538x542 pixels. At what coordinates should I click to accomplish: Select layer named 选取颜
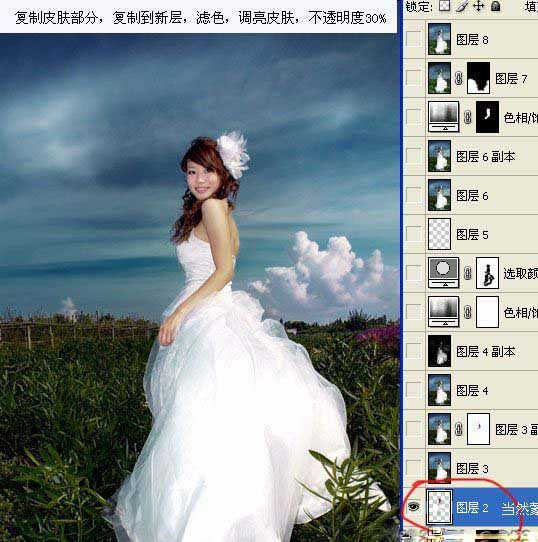click(520, 273)
